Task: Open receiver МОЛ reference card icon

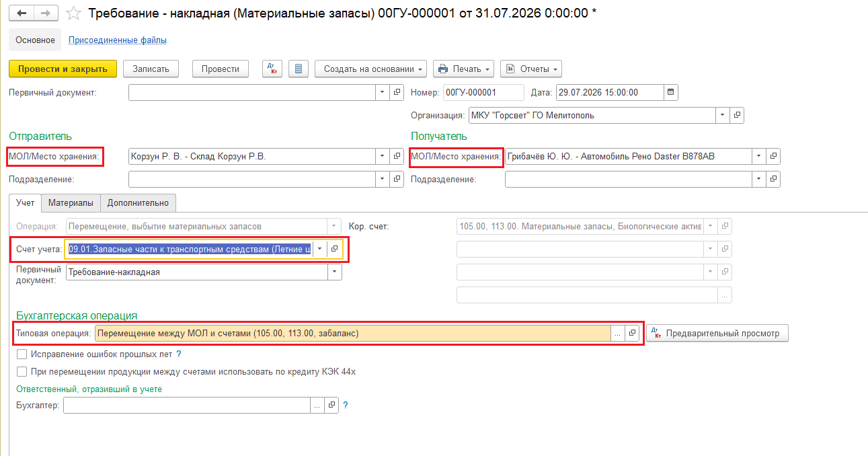Action: 773,156
